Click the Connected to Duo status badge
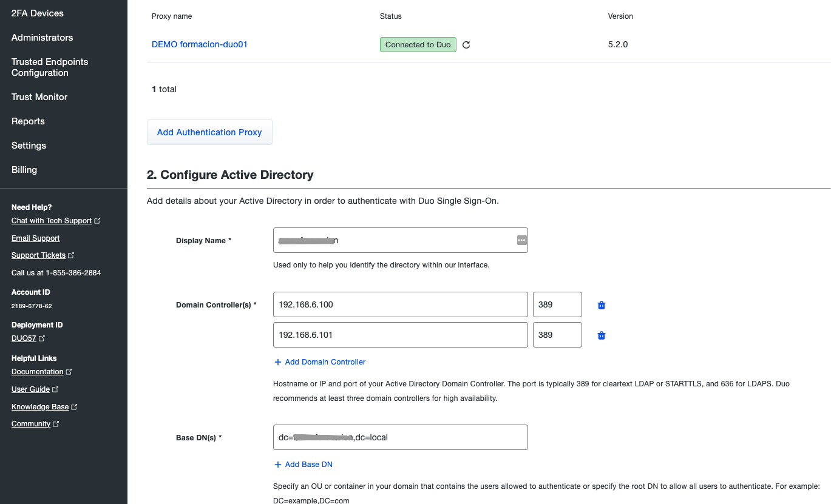Viewport: 831px width, 504px height. [418, 44]
